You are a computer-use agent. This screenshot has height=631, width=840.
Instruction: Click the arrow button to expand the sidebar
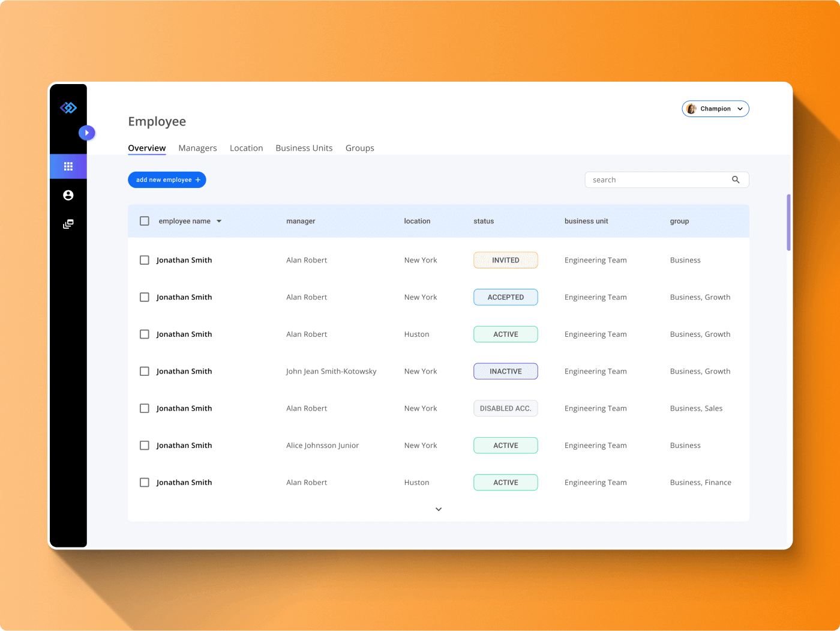(87, 133)
